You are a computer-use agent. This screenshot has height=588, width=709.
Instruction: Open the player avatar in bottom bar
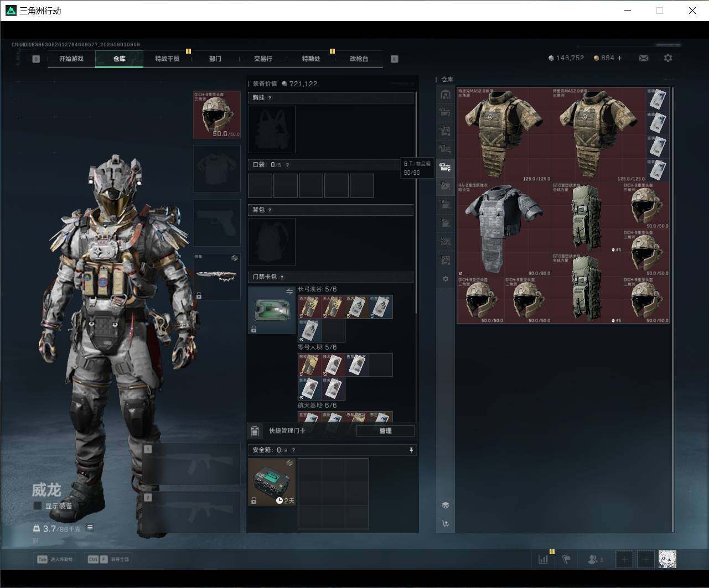[667, 559]
